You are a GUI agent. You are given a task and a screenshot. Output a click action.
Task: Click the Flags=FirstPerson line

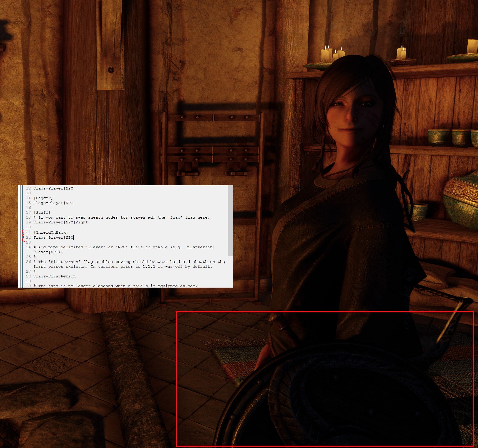[x=54, y=276]
